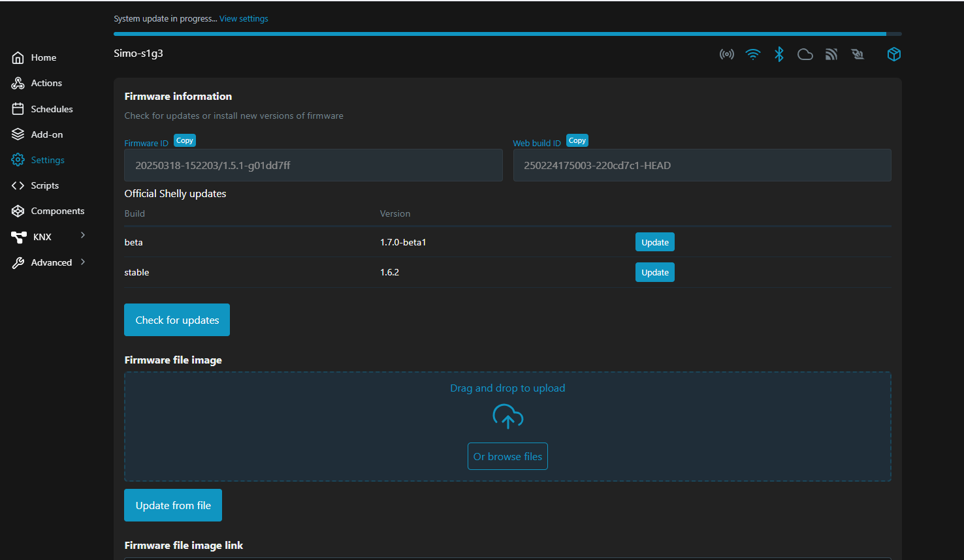Expand the KNX submenu chevron
The height and width of the screenshot is (560, 964).
tap(83, 236)
